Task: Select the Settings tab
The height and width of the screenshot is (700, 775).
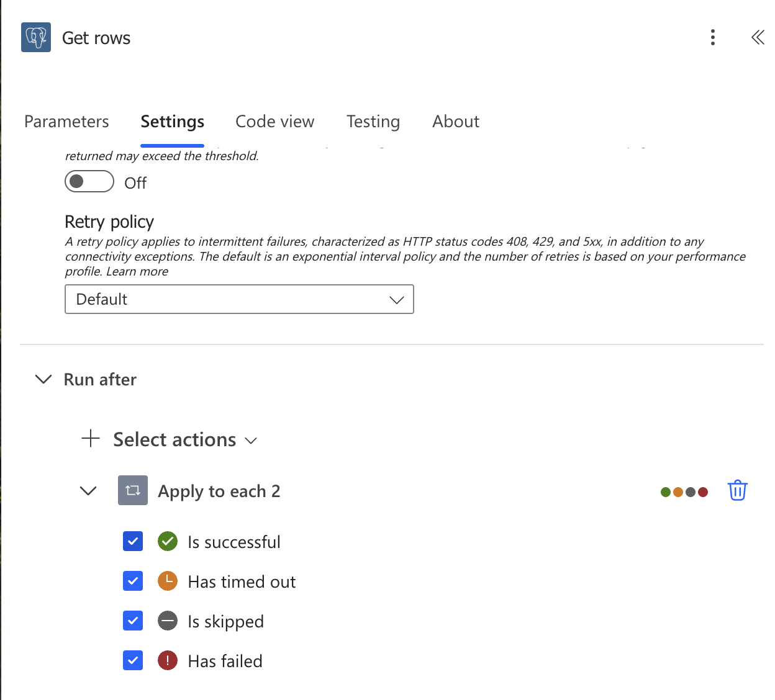Action: pos(173,122)
